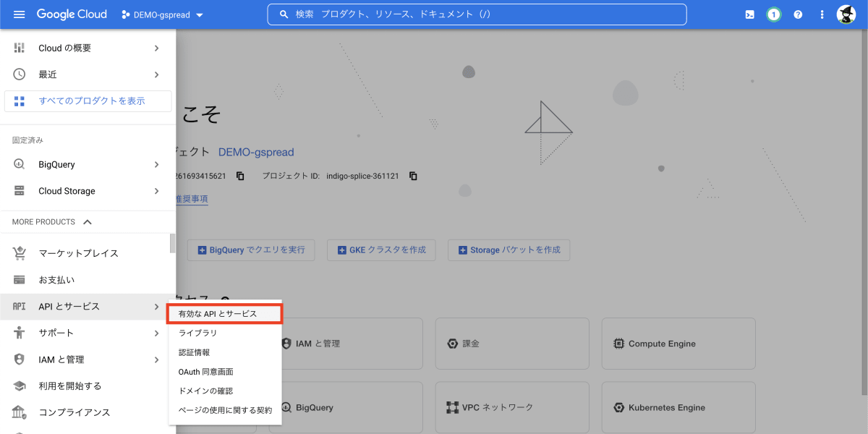Click the API icon beside API とサービス
868x434 pixels.
(20, 307)
